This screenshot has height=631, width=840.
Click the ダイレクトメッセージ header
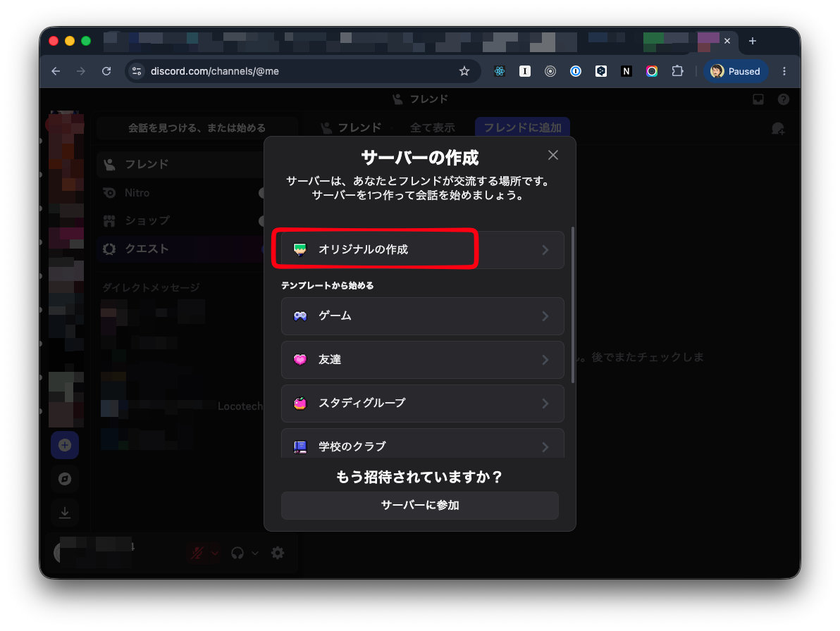click(x=151, y=287)
